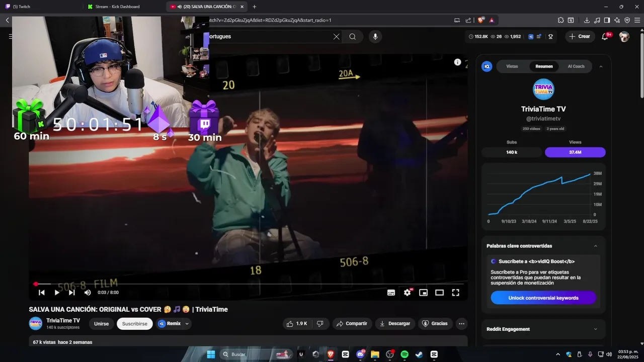This screenshot has width=644, height=362.
Task: Click Unlock controversial keywords button
Action: 543,298
